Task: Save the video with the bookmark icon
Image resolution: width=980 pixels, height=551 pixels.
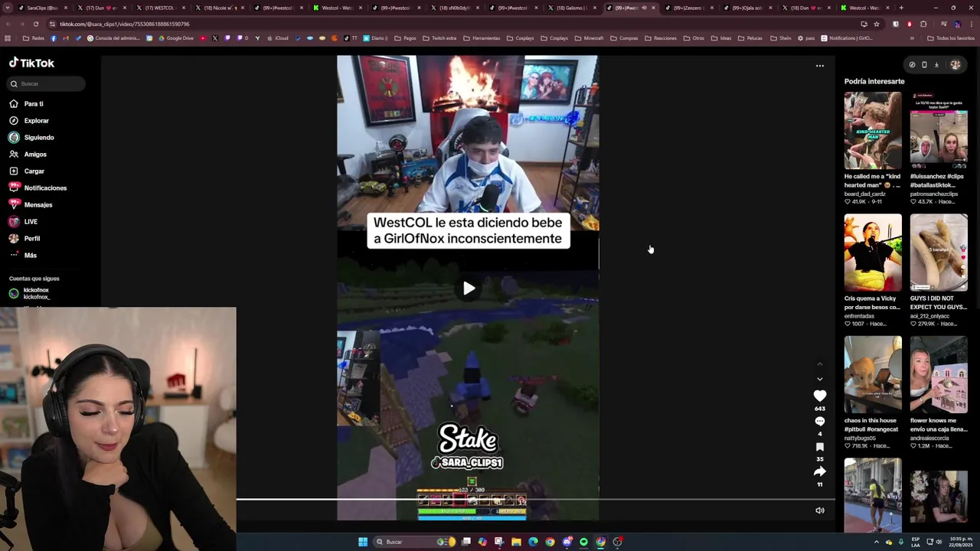Action: pyautogui.click(x=819, y=447)
